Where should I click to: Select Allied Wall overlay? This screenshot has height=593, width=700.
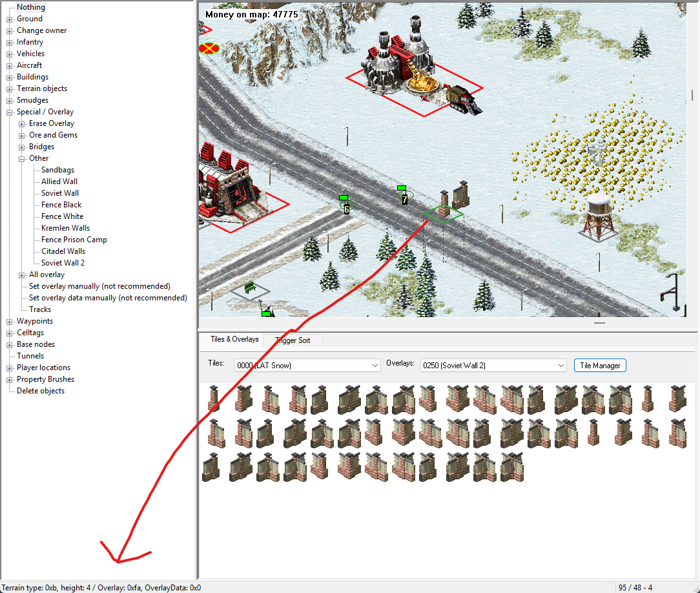[59, 182]
